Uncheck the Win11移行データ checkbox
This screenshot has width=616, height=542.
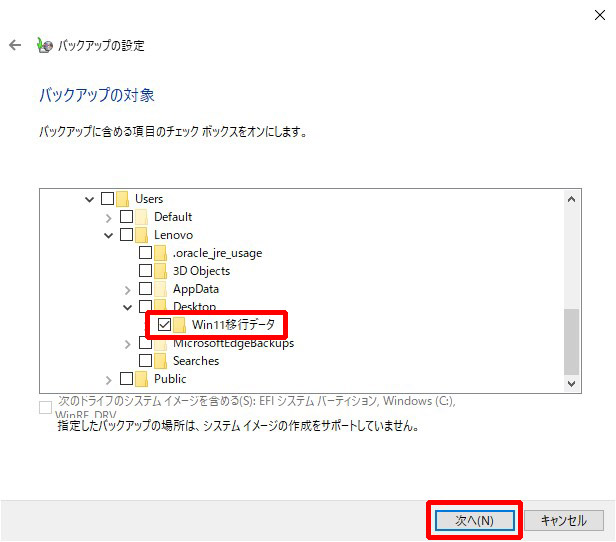(x=164, y=324)
